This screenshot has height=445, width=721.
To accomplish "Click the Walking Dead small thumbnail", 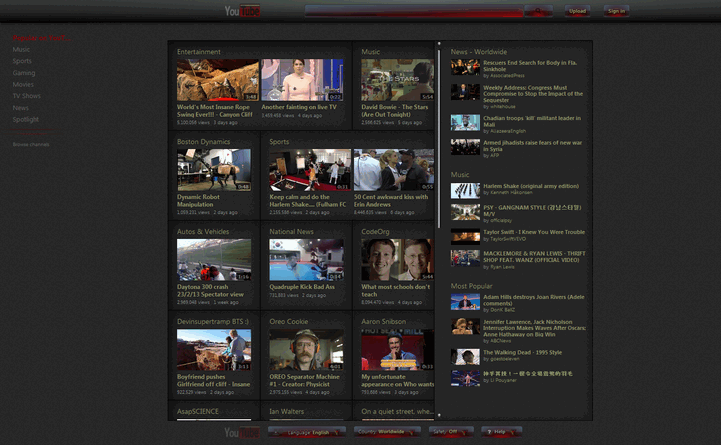I will [x=465, y=357].
